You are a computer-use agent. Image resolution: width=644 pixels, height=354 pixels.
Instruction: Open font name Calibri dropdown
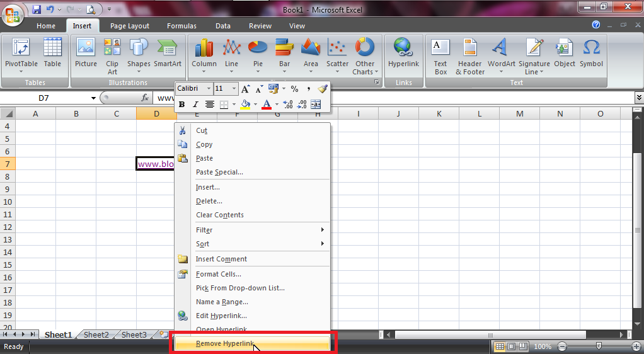coord(209,89)
